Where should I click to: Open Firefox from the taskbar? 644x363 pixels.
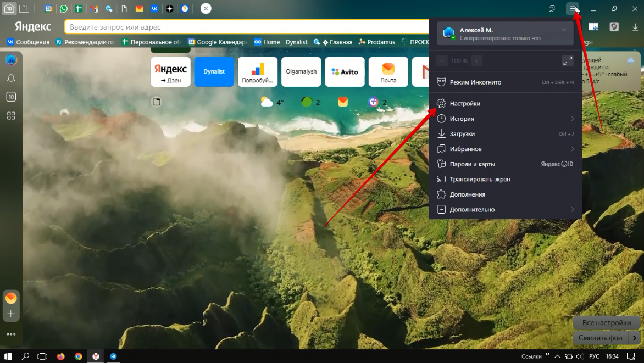tap(61, 356)
